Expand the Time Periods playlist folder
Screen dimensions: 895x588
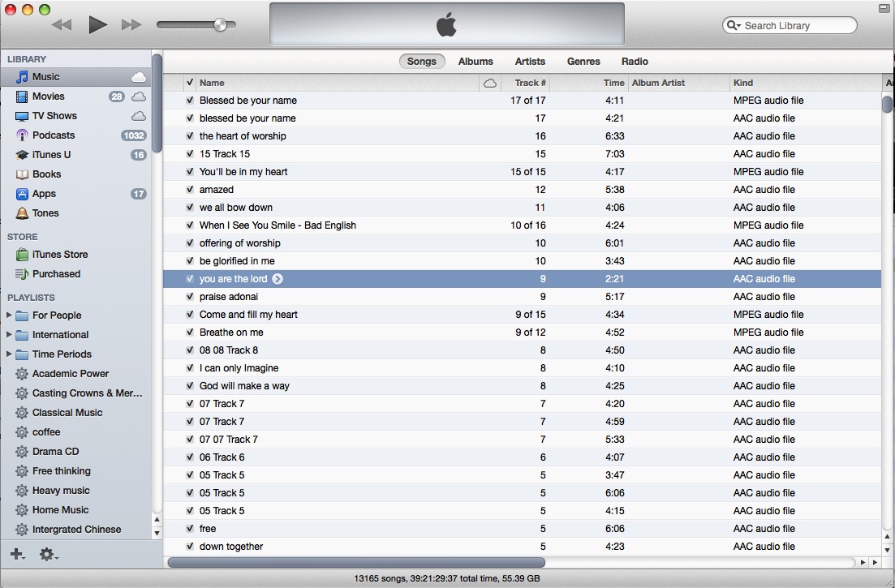[x=11, y=354]
